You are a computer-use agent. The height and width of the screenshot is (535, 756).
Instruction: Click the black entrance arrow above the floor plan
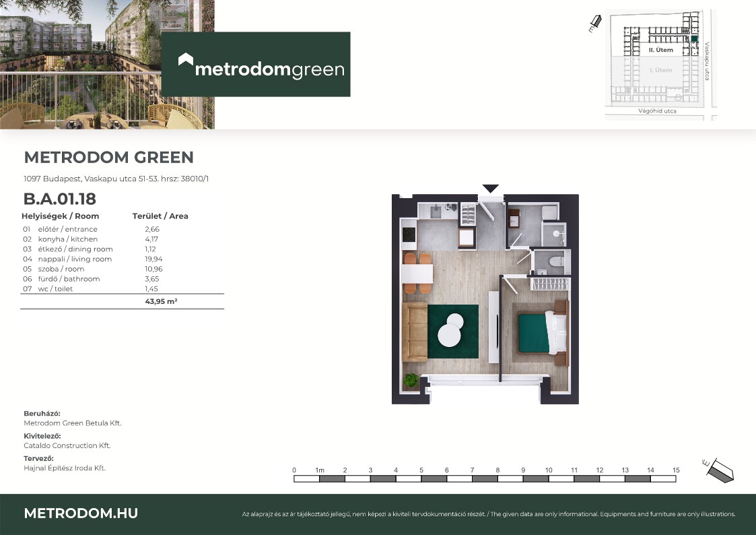tap(490, 189)
